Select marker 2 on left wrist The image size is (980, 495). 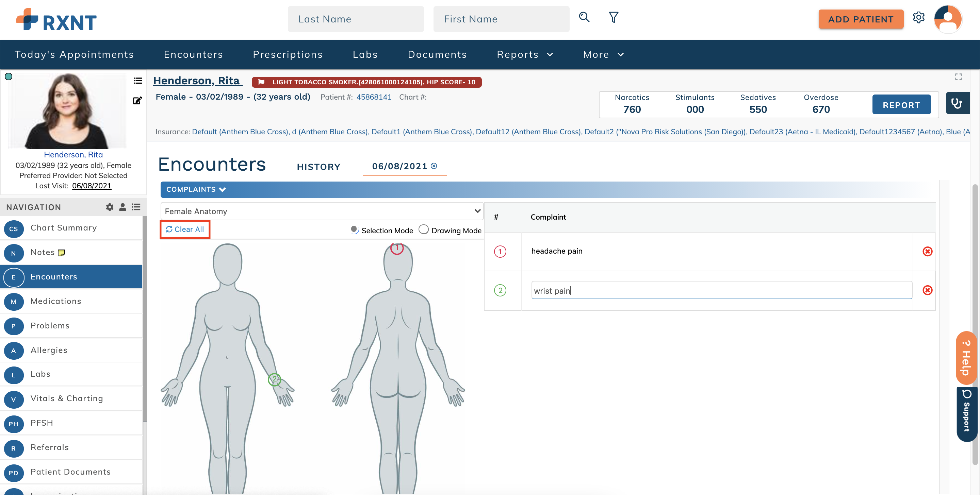pos(274,379)
